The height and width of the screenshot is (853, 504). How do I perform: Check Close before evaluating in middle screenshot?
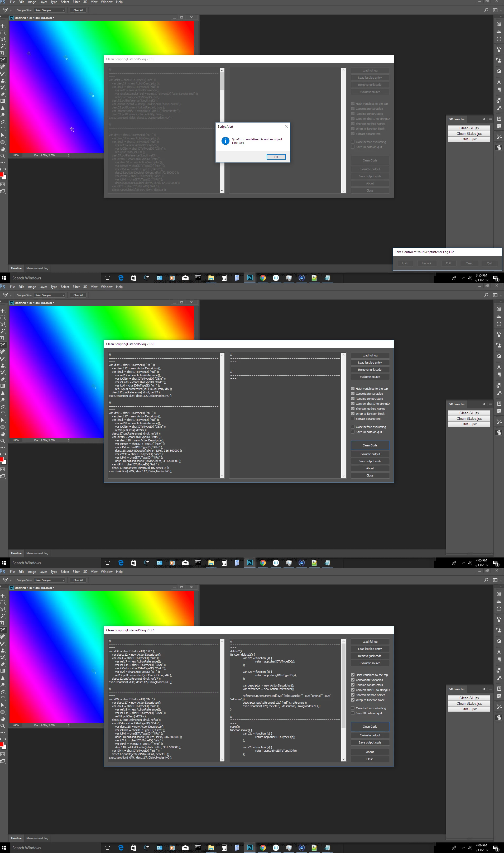(353, 427)
